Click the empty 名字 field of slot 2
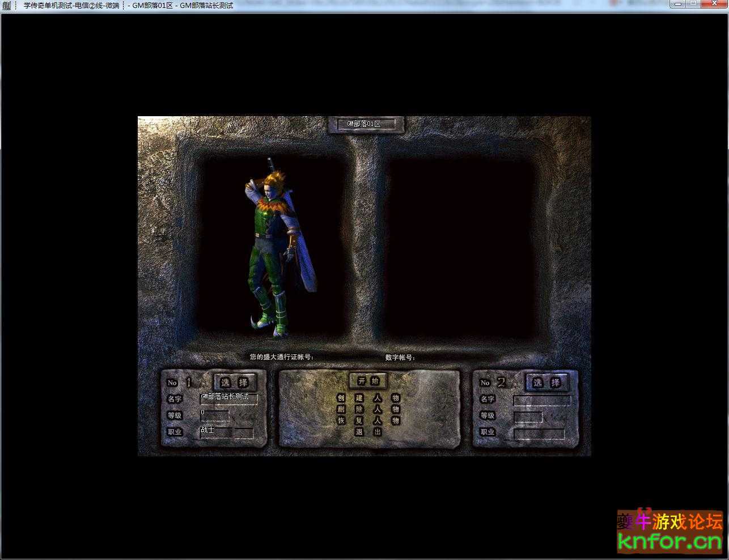The image size is (729, 560). (x=542, y=400)
